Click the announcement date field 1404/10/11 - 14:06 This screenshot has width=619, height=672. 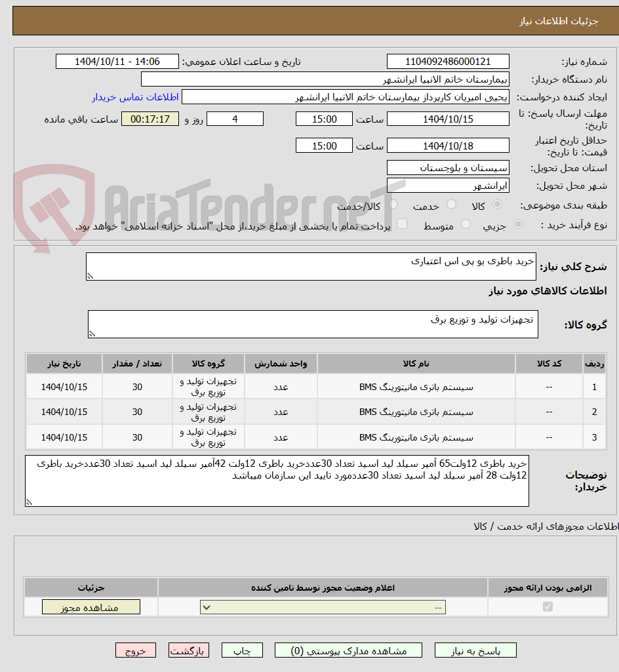pyautogui.click(x=117, y=61)
